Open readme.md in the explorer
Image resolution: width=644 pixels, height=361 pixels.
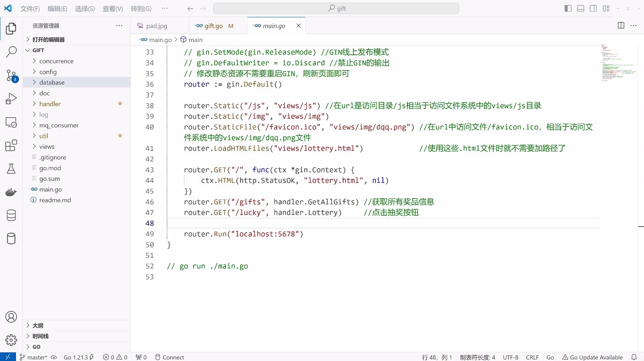[x=77, y=200]
